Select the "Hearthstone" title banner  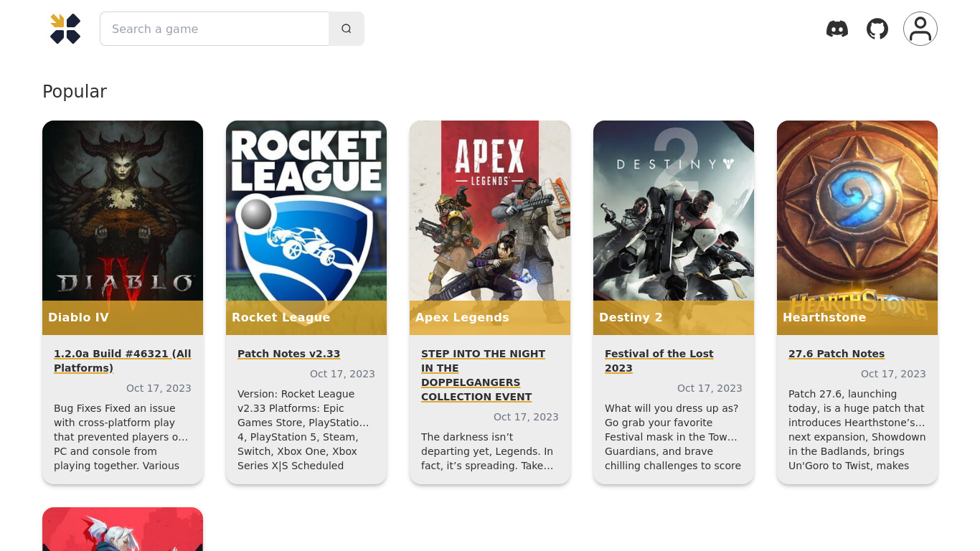pos(857,318)
